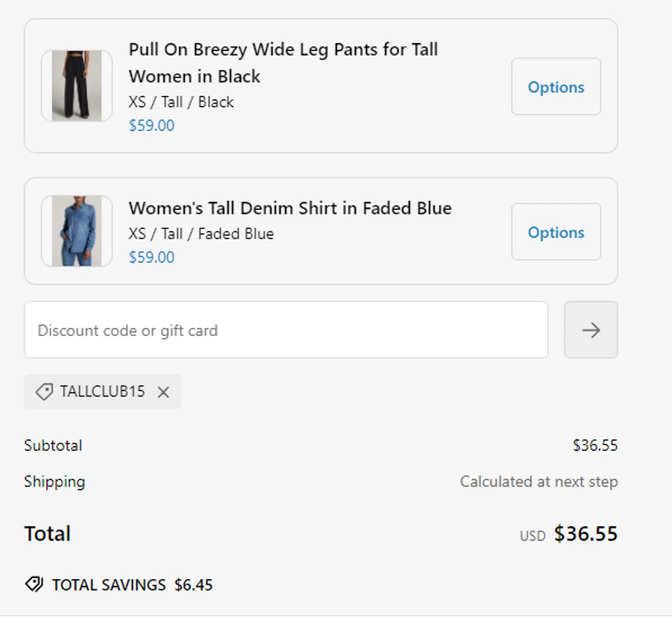This screenshot has height=624, width=672.
Task: Click the XS / Tall / Faded Blue variant text
Action: [201, 234]
